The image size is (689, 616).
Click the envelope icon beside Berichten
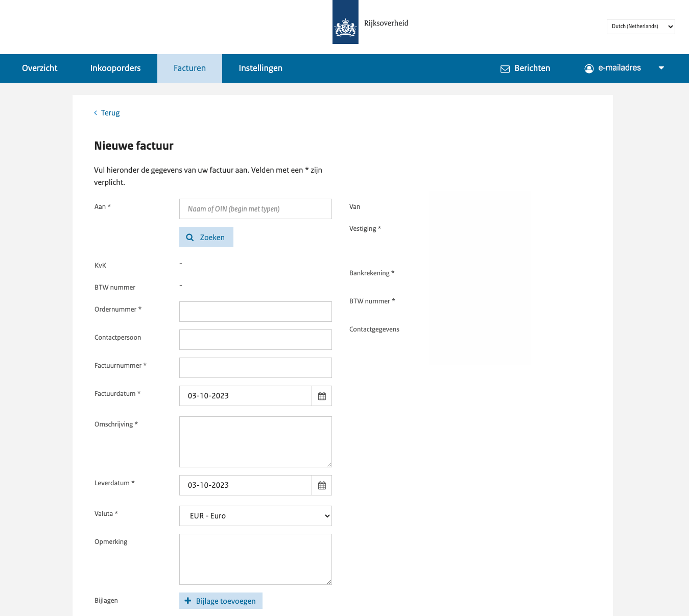tap(505, 68)
